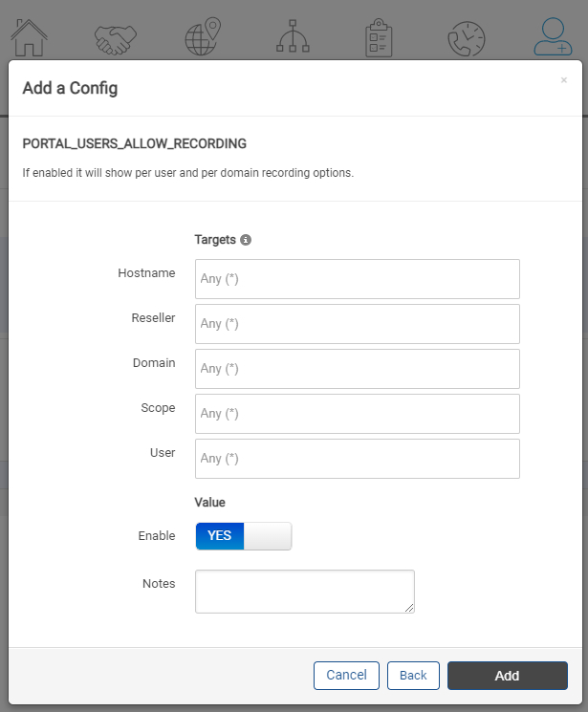
Task: Click into the Scope field
Action: pos(358,414)
